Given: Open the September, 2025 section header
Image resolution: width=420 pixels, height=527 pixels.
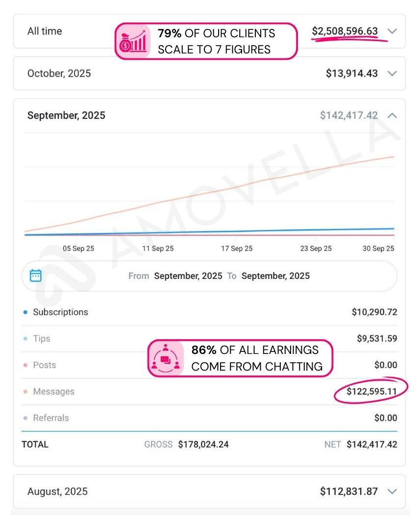Looking at the screenshot, I should point(66,116).
